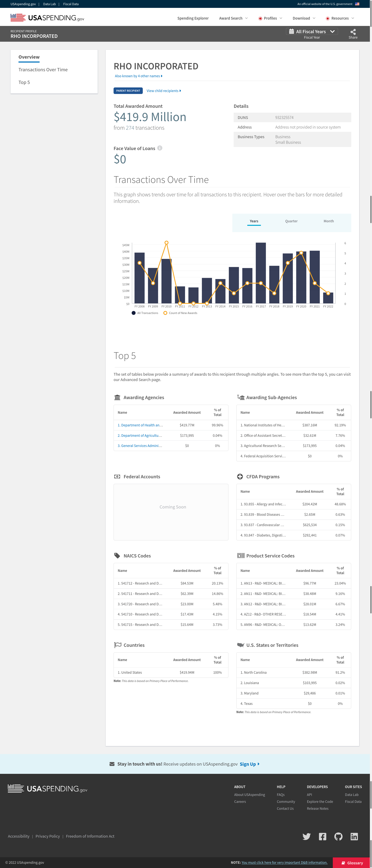Open the Careers footer link

[240, 802]
